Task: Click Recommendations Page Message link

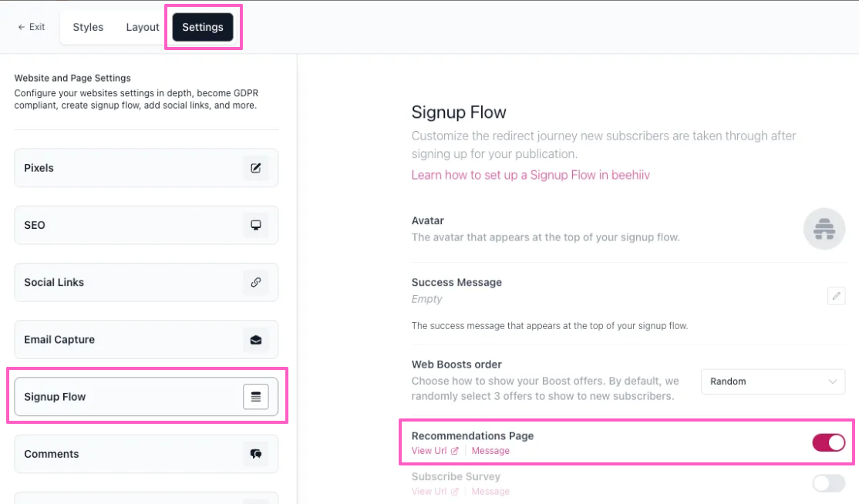Action: pos(490,451)
